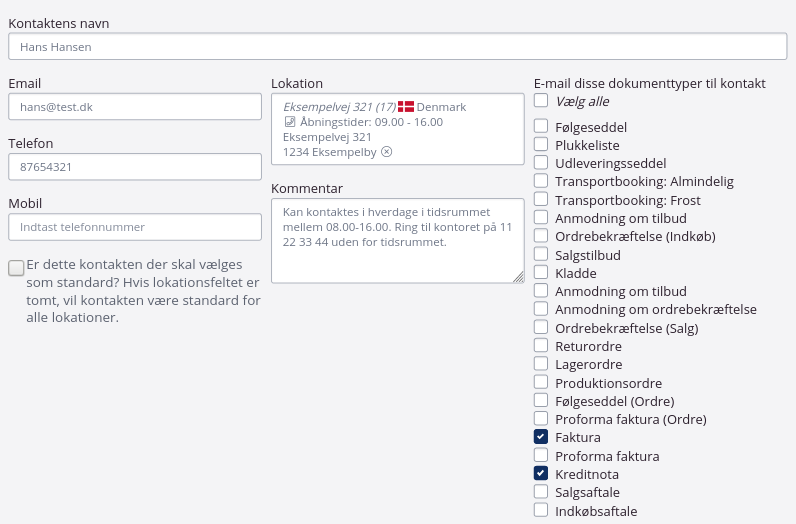Tick the Ordrebekræftelse (Salg) checkbox
This screenshot has width=796, height=524.
541,328
